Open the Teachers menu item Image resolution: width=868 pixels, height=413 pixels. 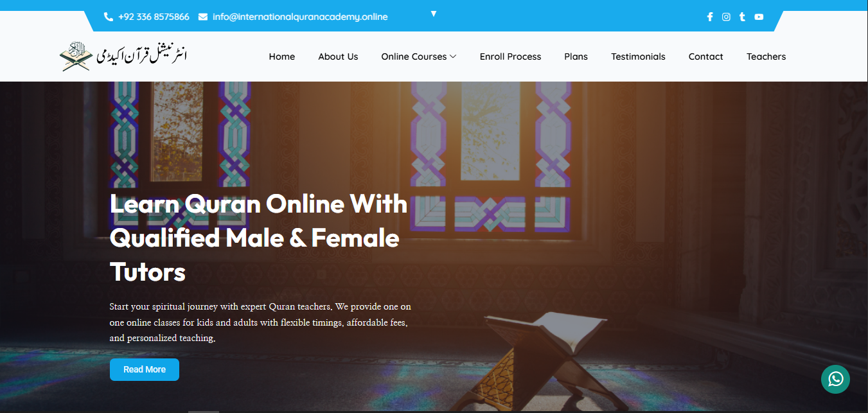[x=766, y=57]
